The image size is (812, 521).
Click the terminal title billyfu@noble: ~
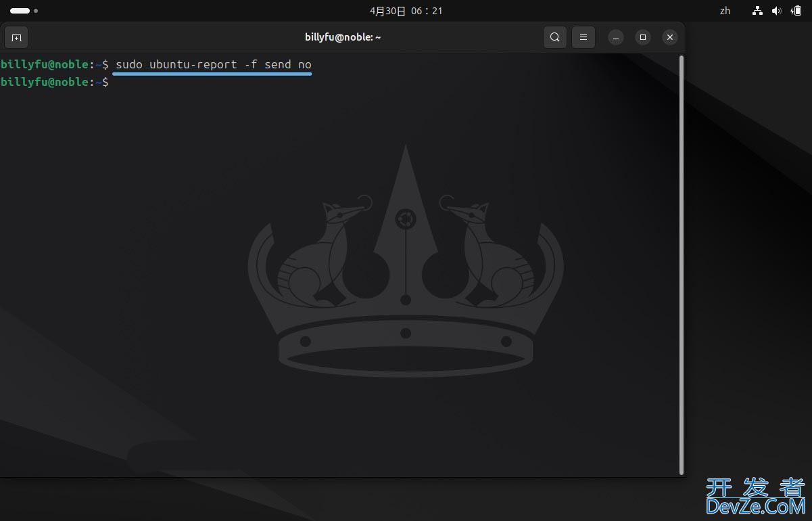point(343,37)
